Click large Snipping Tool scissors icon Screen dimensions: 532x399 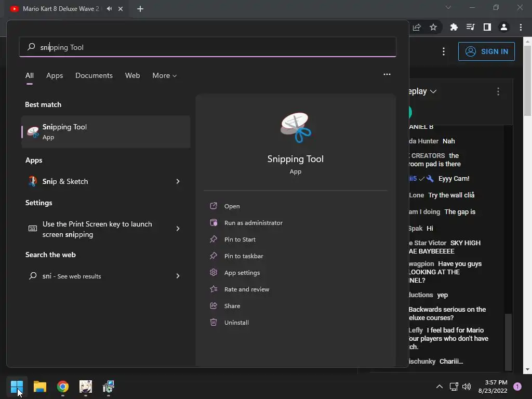tap(296, 128)
